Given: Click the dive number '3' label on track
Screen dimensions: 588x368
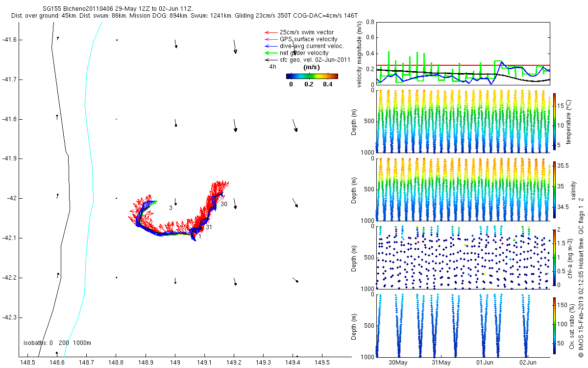Looking at the screenshot, I should tap(171, 208).
